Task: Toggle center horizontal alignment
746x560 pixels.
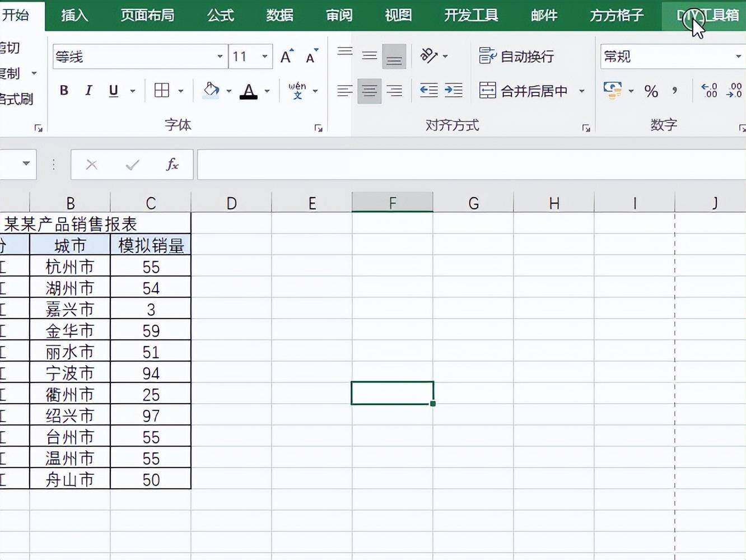Action: coord(370,91)
